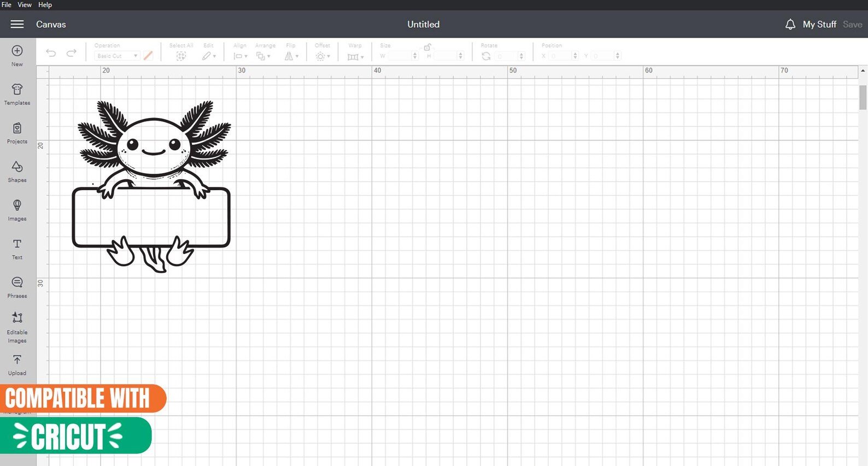Open My Stuff
The image size is (868, 466).
pyautogui.click(x=819, y=24)
